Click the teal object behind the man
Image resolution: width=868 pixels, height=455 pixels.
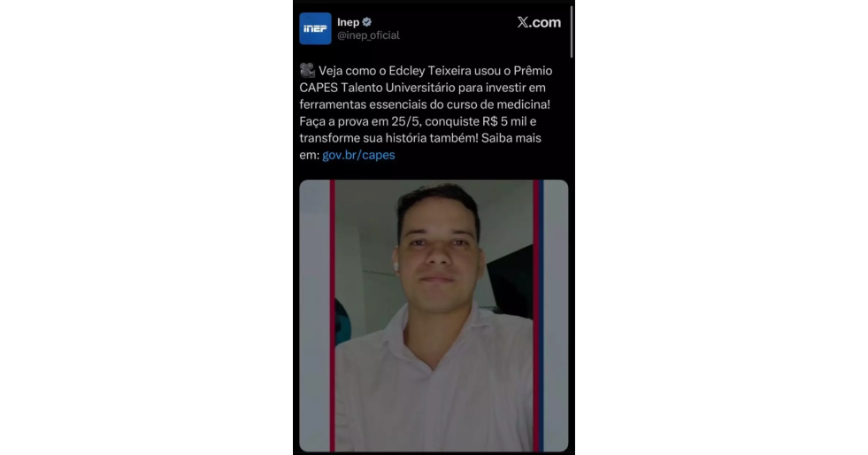pos(343,321)
